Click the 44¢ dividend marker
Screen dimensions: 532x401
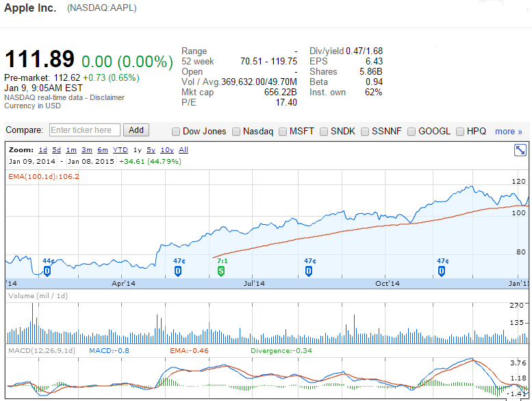(47, 271)
